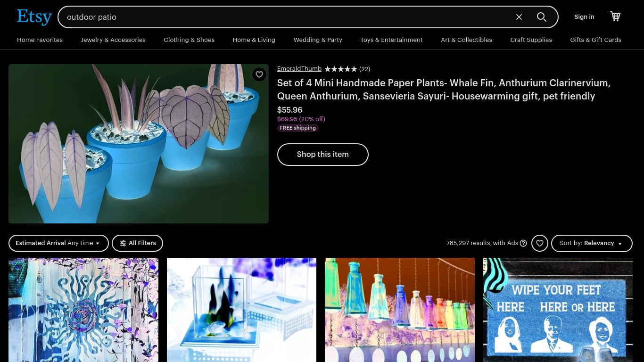Save this search with the heart button
Viewport: 644px width, 362px height.
[x=540, y=243]
